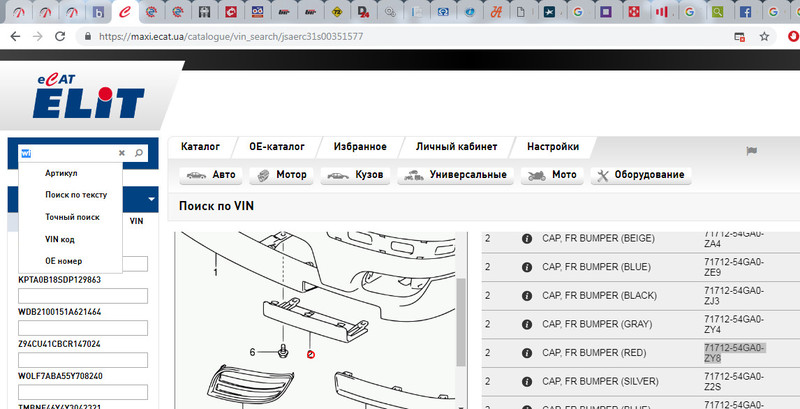
Task: Click the browser bookmark star icon
Action: tap(764, 36)
